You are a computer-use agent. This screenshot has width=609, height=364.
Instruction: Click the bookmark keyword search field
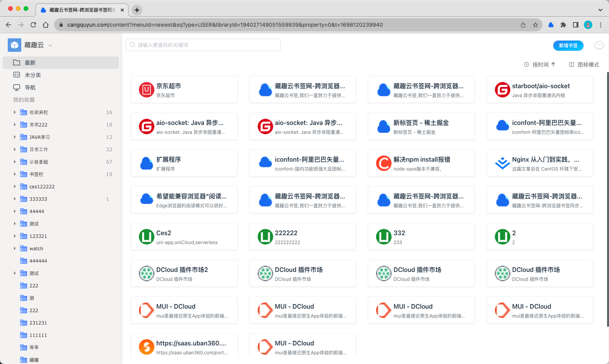[x=203, y=45]
